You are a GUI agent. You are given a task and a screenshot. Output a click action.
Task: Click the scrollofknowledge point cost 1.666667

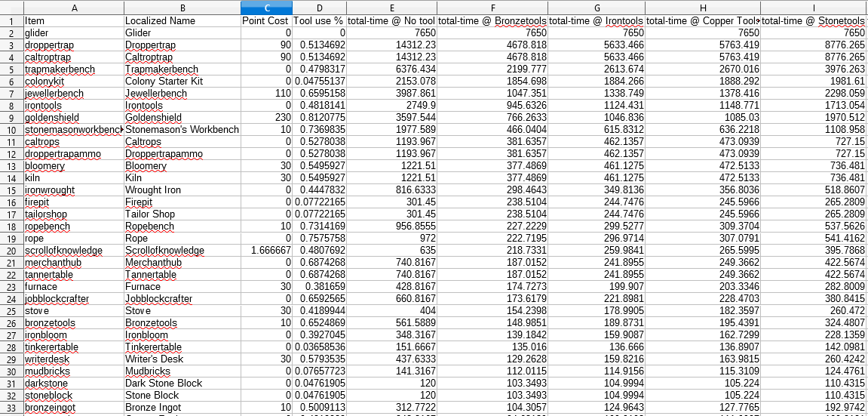(266, 251)
